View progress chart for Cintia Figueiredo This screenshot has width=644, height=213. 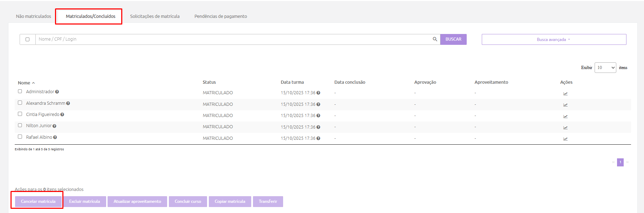(565, 116)
